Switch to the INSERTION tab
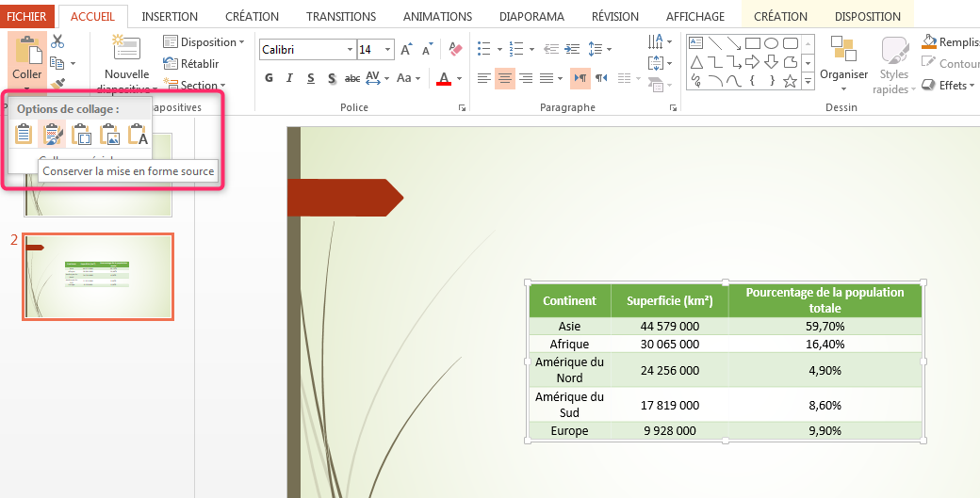Viewport: 980px width, 498px height. coord(170,16)
